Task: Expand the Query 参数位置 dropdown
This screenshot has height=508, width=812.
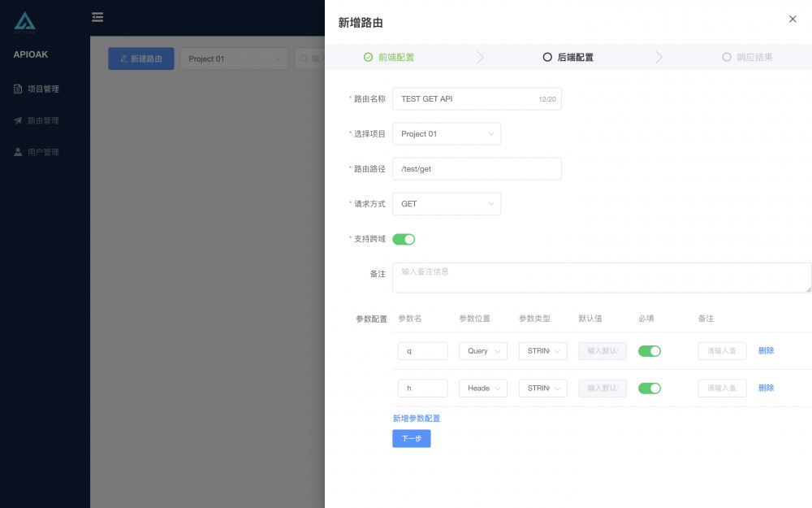Action: [x=482, y=350]
